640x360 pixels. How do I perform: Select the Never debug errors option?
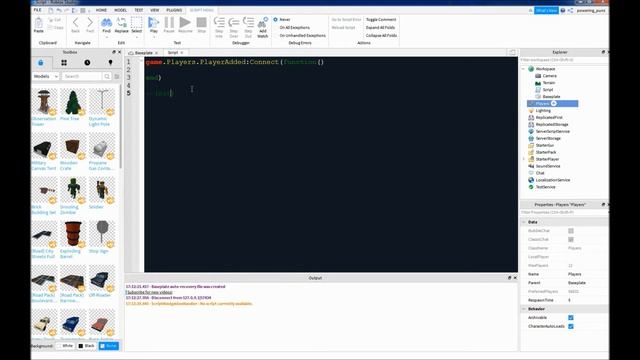pyautogui.click(x=282, y=20)
